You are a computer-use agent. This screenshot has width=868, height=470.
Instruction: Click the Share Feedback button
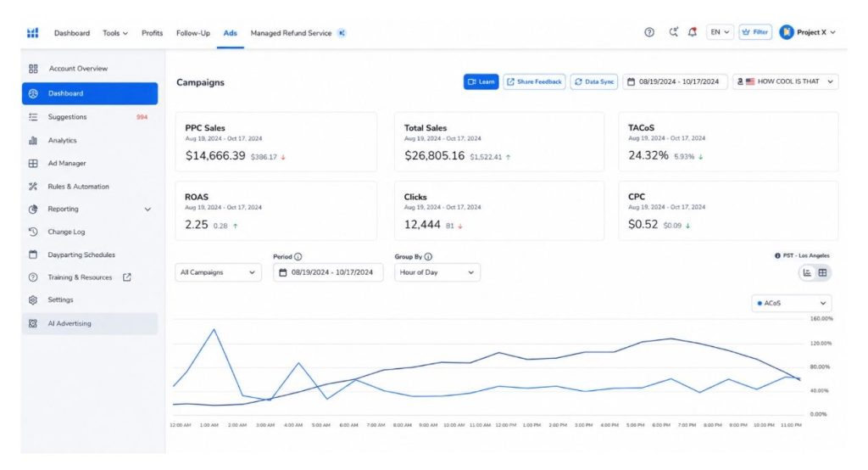coord(534,81)
